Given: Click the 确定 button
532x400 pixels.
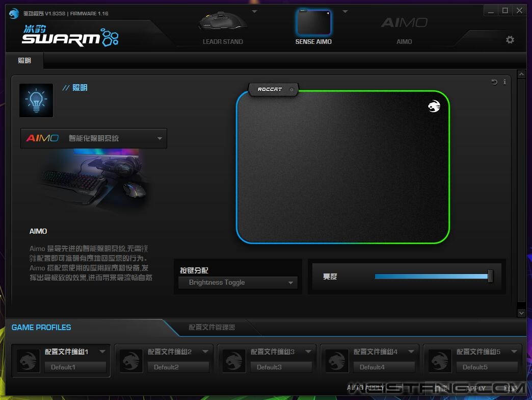Looking at the screenshot, I should point(441,388).
